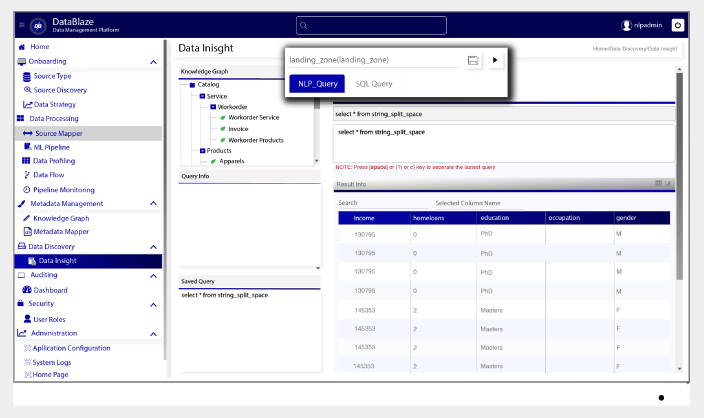The image size is (704, 418).
Task: Sort by the occupation column header
Action: [564, 218]
